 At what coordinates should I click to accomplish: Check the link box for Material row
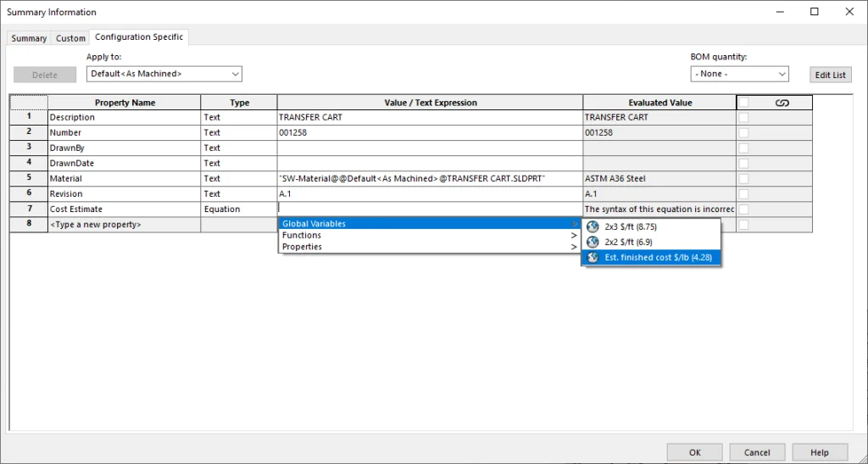click(743, 179)
